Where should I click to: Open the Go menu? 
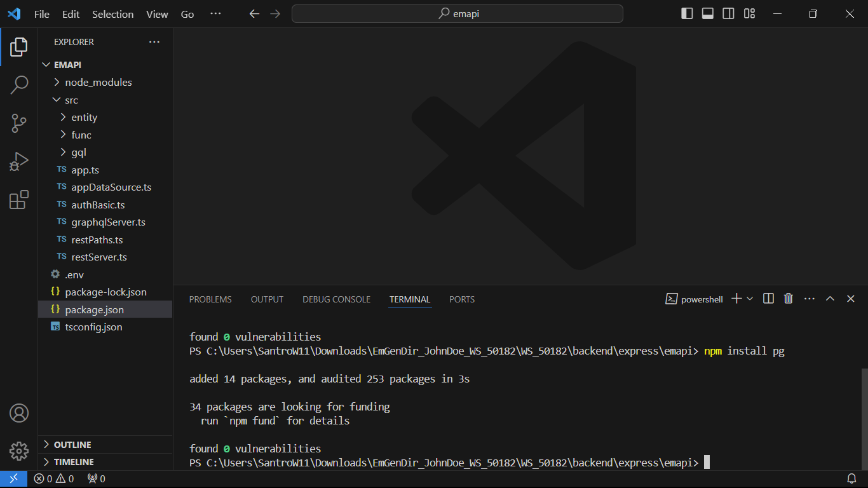tap(187, 14)
